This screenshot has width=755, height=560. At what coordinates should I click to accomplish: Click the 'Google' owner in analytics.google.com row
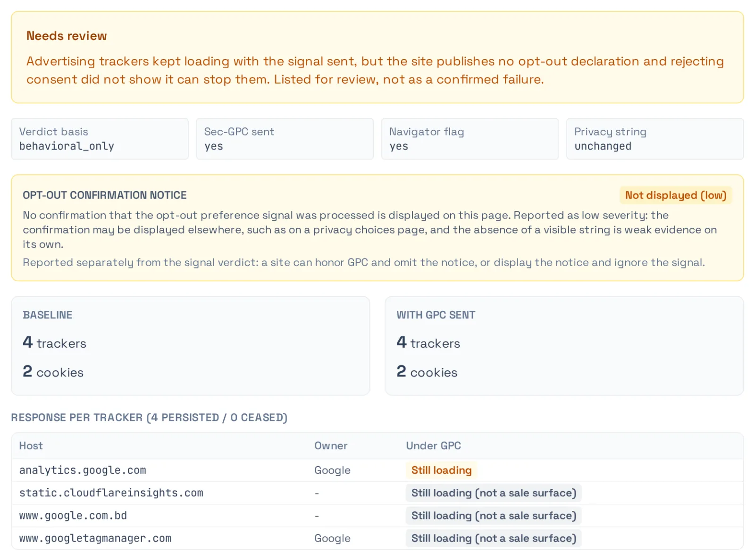pyautogui.click(x=332, y=470)
